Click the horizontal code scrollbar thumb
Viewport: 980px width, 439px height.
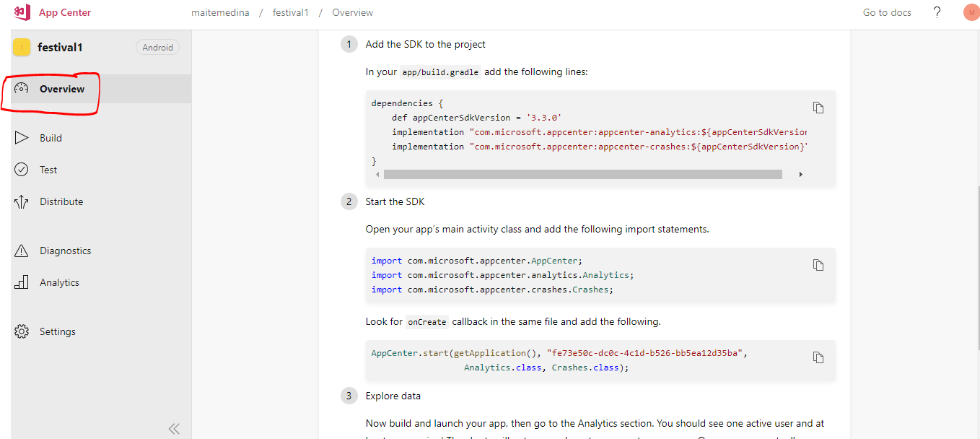click(x=583, y=174)
